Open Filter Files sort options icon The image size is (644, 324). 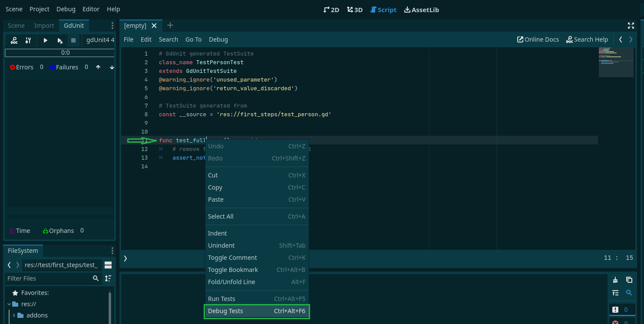pos(107,278)
